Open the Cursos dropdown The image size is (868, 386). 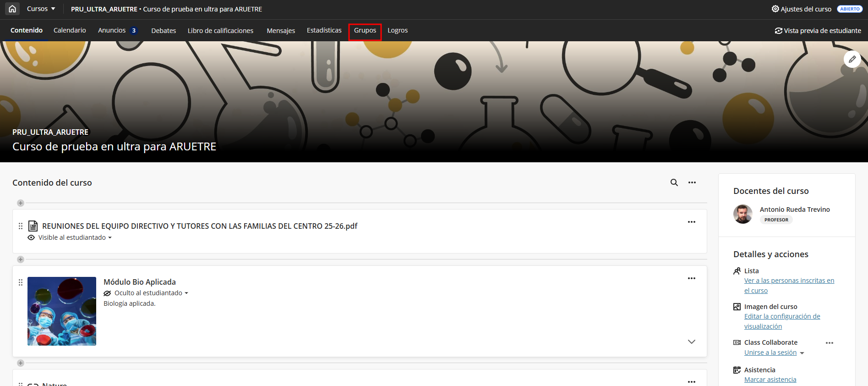(41, 9)
